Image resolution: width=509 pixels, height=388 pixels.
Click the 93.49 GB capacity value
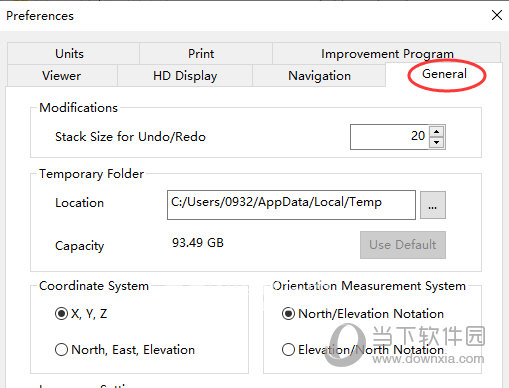[198, 243]
